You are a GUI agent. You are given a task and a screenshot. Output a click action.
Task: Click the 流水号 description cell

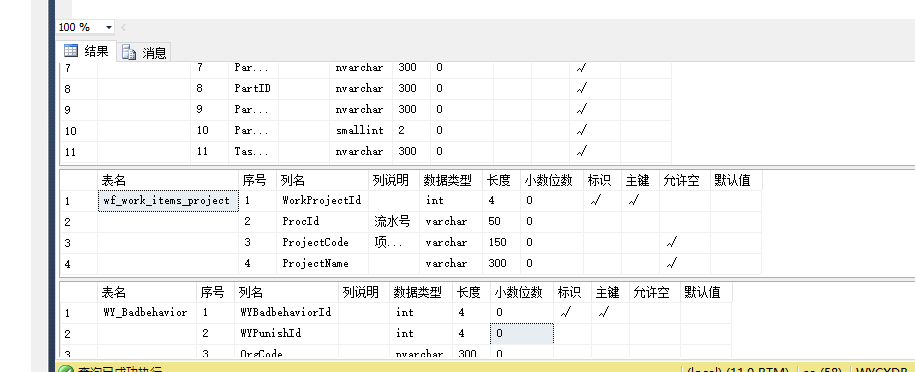pyautogui.click(x=394, y=221)
